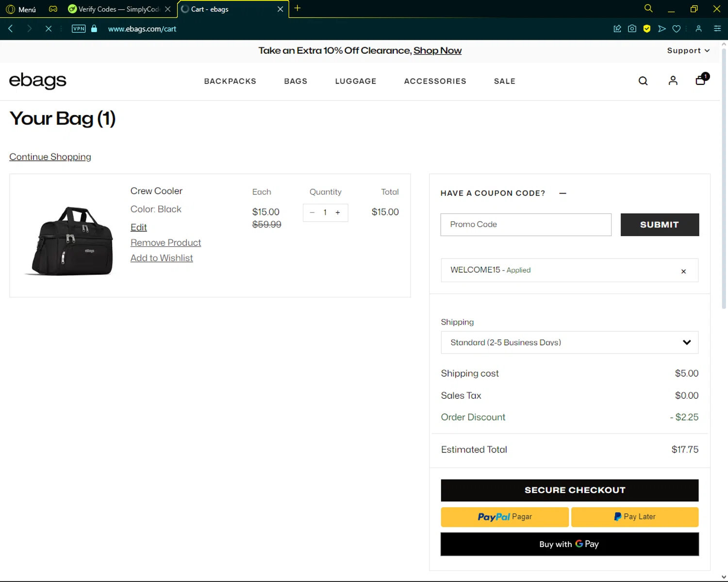Go forward to next page

29,29
